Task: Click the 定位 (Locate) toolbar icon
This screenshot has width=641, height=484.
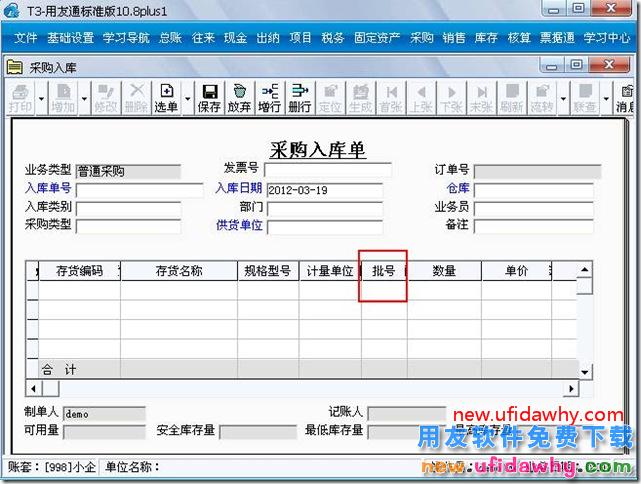Action: [330, 98]
